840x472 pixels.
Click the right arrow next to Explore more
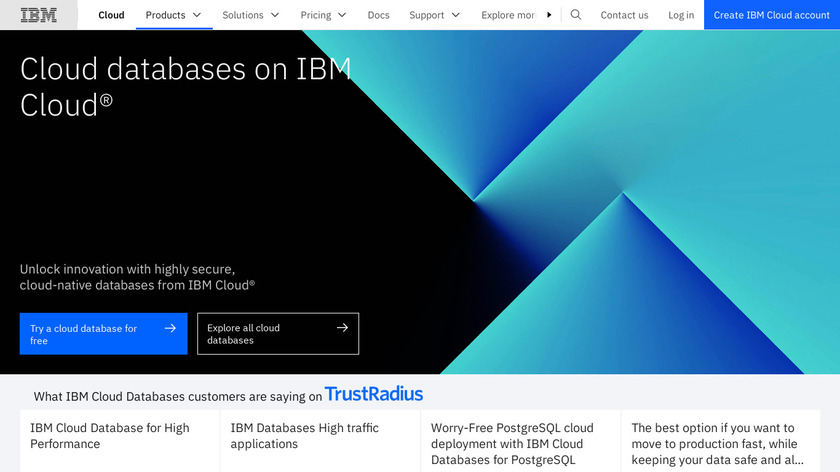coord(549,15)
